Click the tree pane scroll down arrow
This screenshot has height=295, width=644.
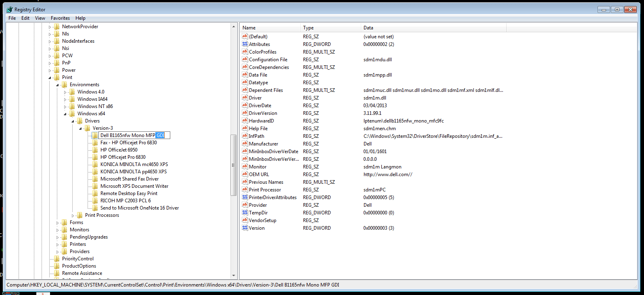pyautogui.click(x=234, y=276)
